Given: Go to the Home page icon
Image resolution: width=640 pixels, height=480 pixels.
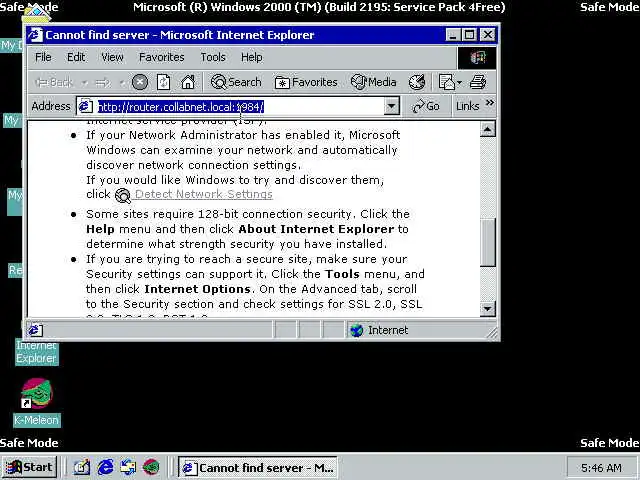Looking at the screenshot, I should tap(188, 82).
